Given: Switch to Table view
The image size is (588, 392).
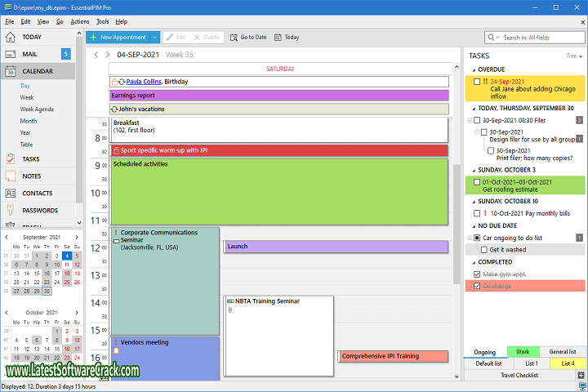Looking at the screenshot, I should [x=26, y=145].
